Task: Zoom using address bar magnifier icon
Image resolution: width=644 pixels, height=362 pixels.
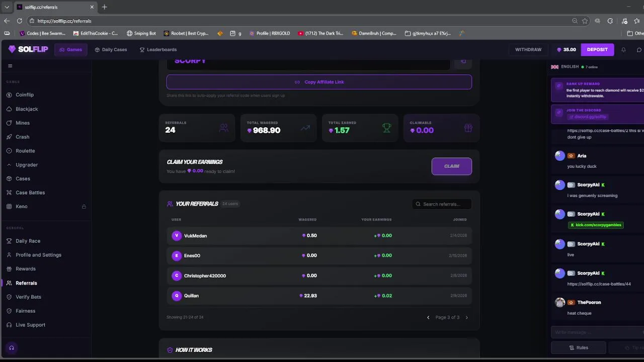Action: pos(575,21)
